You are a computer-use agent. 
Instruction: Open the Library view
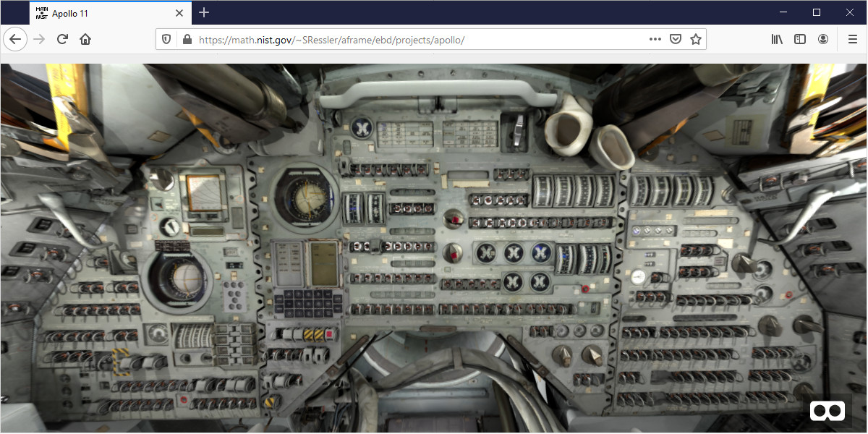click(777, 39)
